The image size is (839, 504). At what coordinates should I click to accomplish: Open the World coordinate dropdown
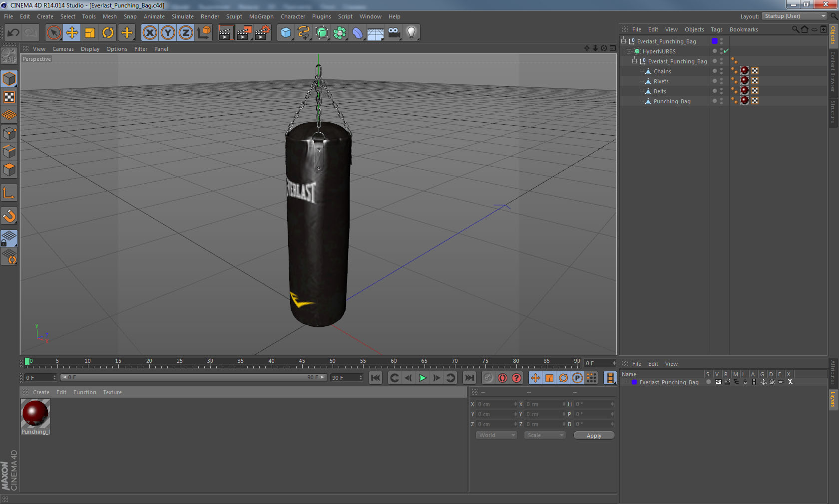pyautogui.click(x=496, y=435)
